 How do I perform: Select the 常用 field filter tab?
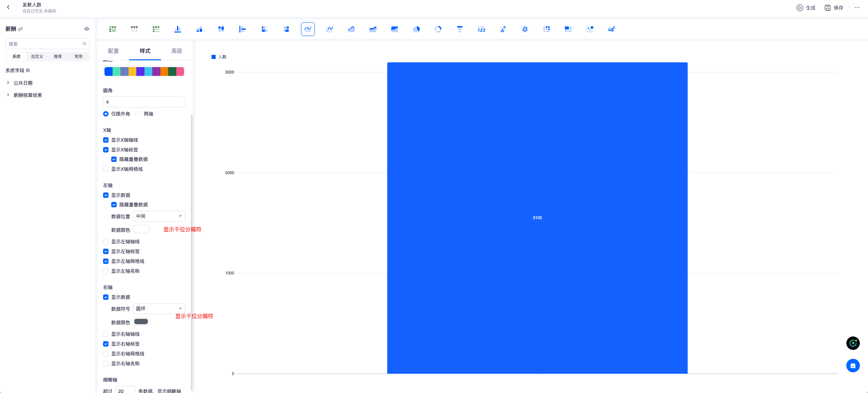79,57
